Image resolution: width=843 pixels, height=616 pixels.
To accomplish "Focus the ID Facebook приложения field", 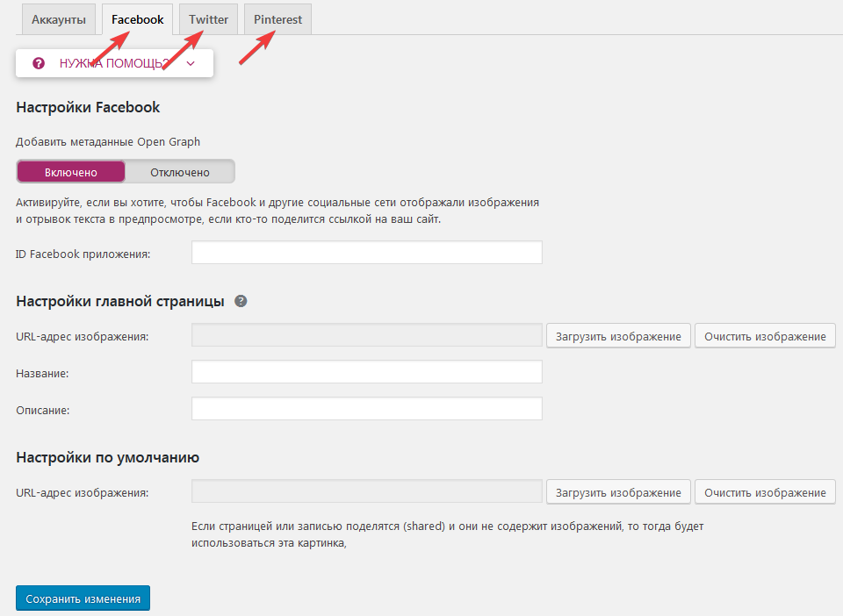I will [x=367, y=253].
